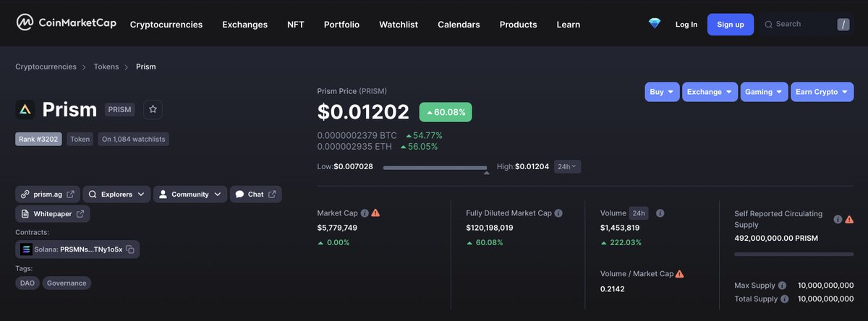Open the Buy dropdown
The width and height of the screenshot is (868, 321).
pyautogui.click(x=662, y=92)
